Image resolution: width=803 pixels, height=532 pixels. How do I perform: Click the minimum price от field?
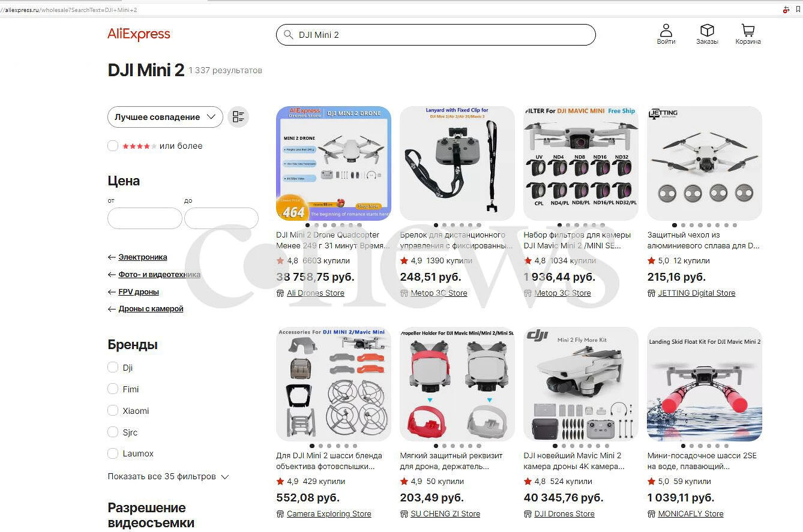pyautogui.click(x=145, y=218)
